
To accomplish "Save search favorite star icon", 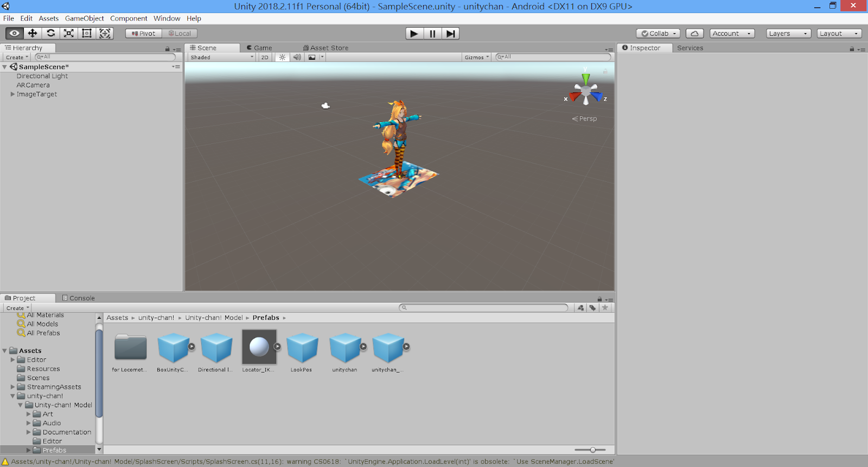I will 605,307.
